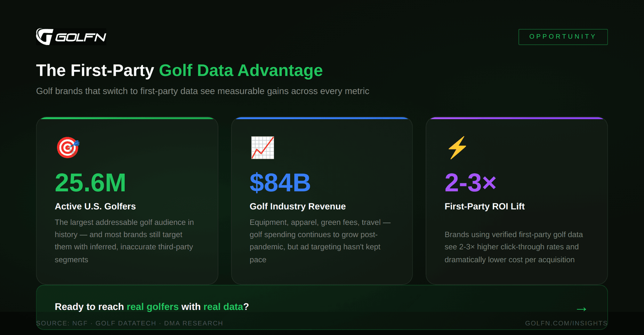The width and height of the screenshot is (644, 335).
Task: Select the 2-3× purple statistic
Action: coord(470,183)
